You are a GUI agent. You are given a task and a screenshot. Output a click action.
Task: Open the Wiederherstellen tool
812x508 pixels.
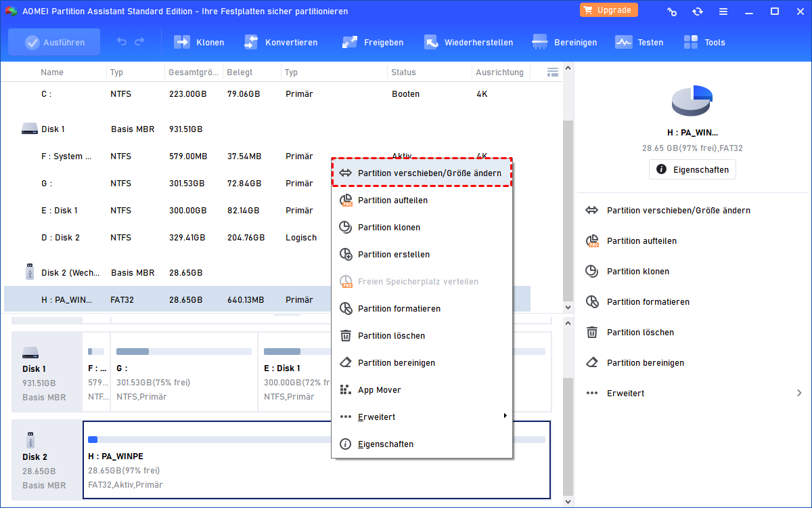[468, 42]
